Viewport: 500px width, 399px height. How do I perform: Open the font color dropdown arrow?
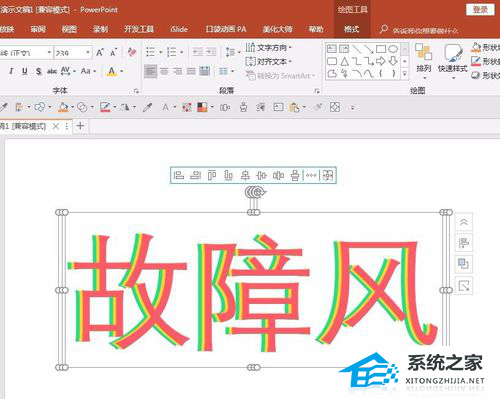[122, 71]
